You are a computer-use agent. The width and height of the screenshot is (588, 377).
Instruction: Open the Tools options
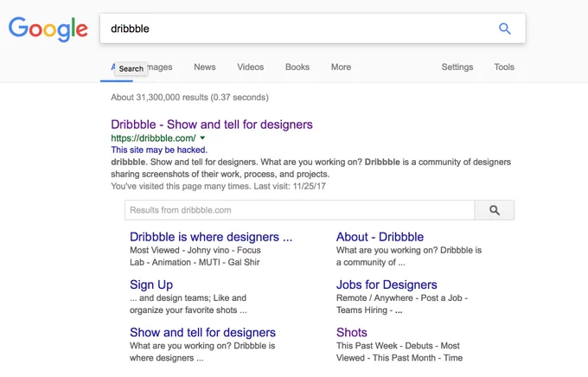(x=504, y=67)
